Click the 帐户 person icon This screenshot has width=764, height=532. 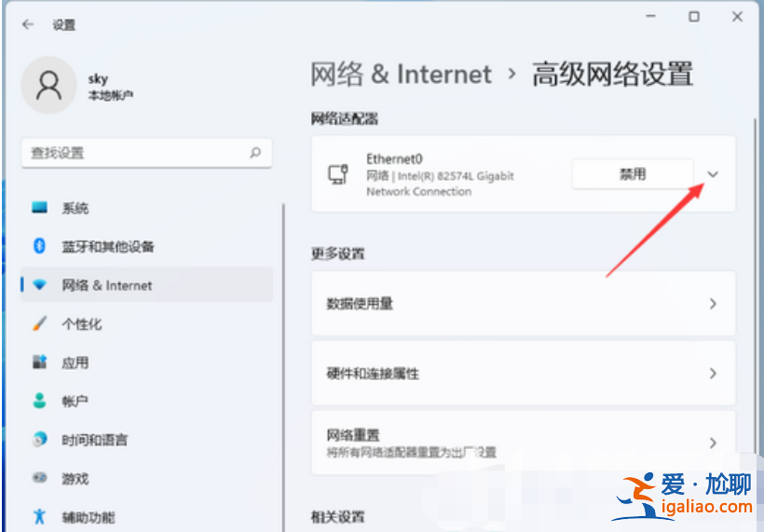39,401
